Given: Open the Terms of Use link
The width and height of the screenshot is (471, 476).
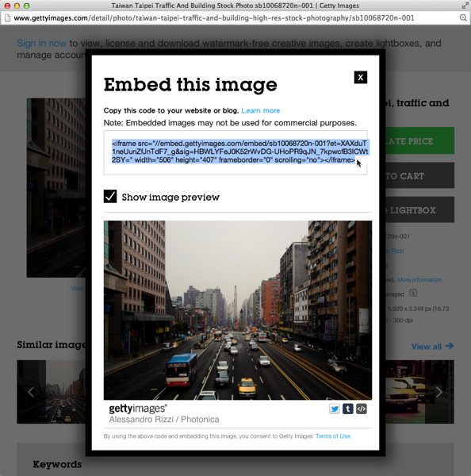Looking at the screenshot, I should click(333, 436).
